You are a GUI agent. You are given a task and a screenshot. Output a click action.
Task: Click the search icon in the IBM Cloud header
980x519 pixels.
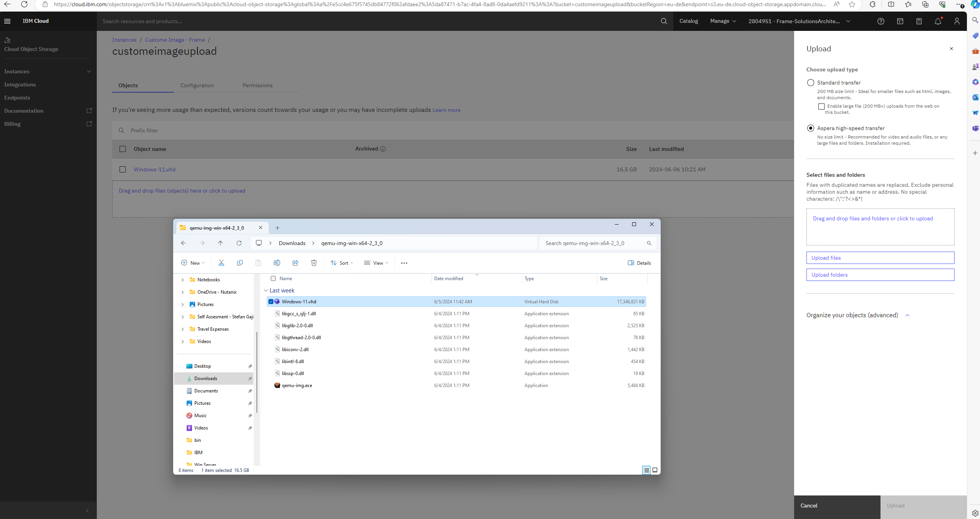point(663,21)
